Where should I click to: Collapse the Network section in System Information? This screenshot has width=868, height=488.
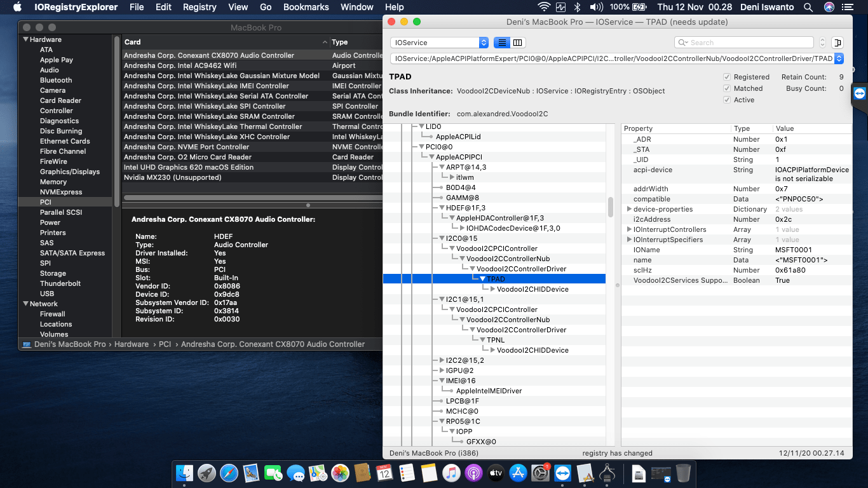tap(25, 304)
